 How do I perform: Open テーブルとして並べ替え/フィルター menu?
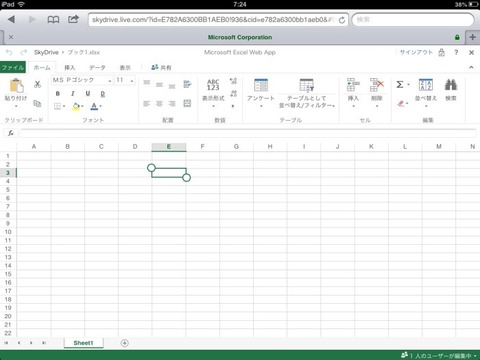pos(307,93)
